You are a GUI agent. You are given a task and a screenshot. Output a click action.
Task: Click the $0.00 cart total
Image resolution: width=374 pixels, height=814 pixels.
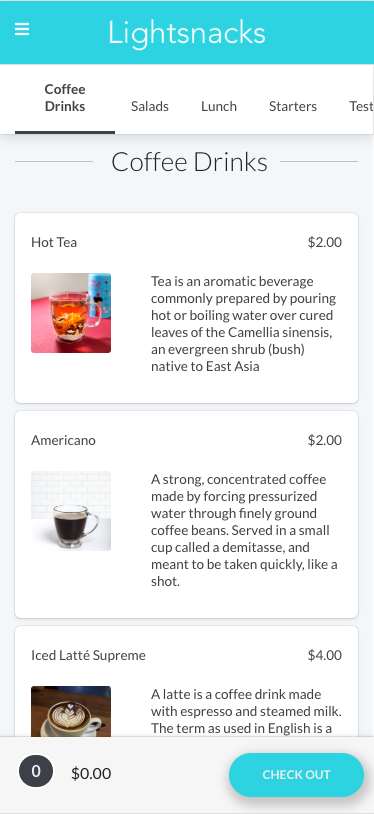tap(91, 774)
